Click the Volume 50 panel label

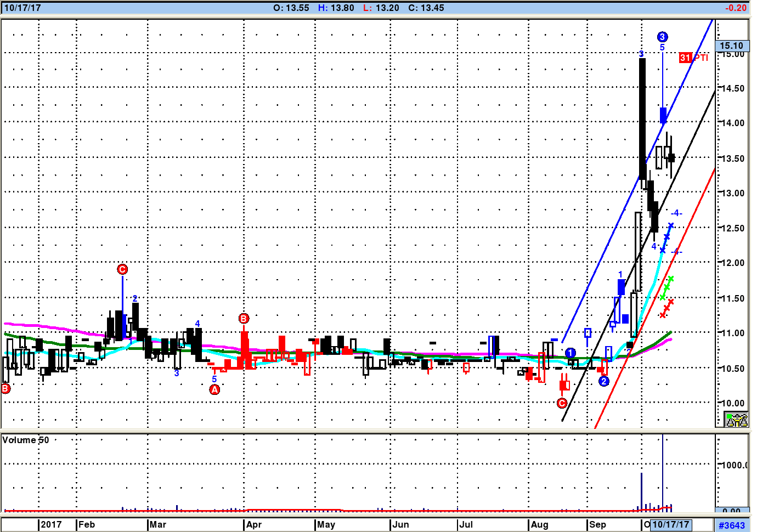pos(26,440)
